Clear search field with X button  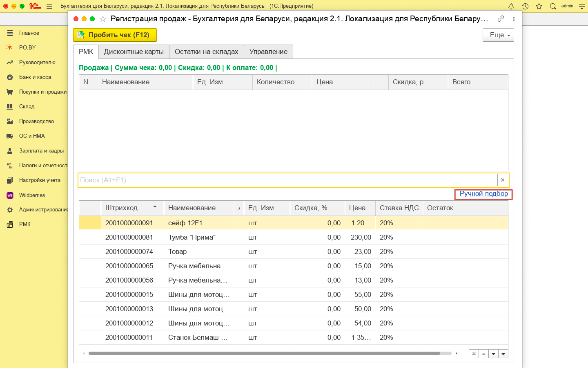[x=503, y=180]
